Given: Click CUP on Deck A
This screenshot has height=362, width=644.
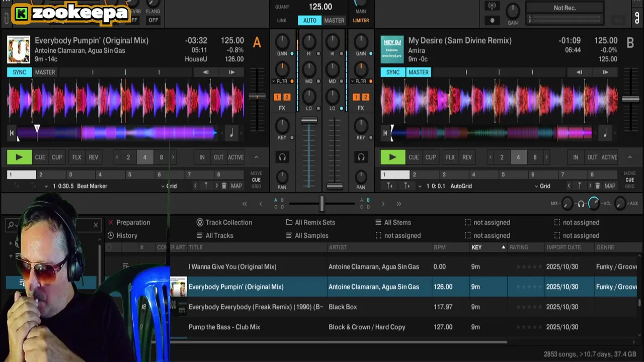Looking at the screenshot, I should pos(57,157).
